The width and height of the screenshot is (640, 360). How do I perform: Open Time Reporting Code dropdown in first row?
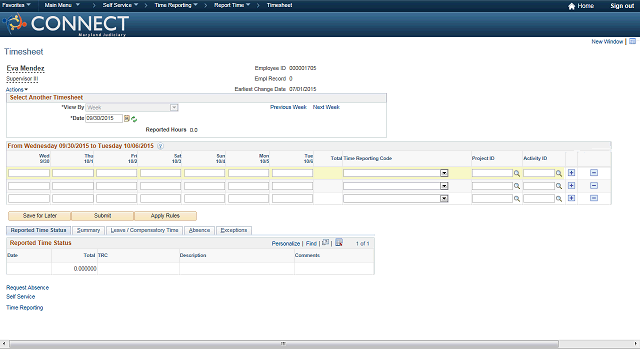pyautogui.click(x=444, y=173)
